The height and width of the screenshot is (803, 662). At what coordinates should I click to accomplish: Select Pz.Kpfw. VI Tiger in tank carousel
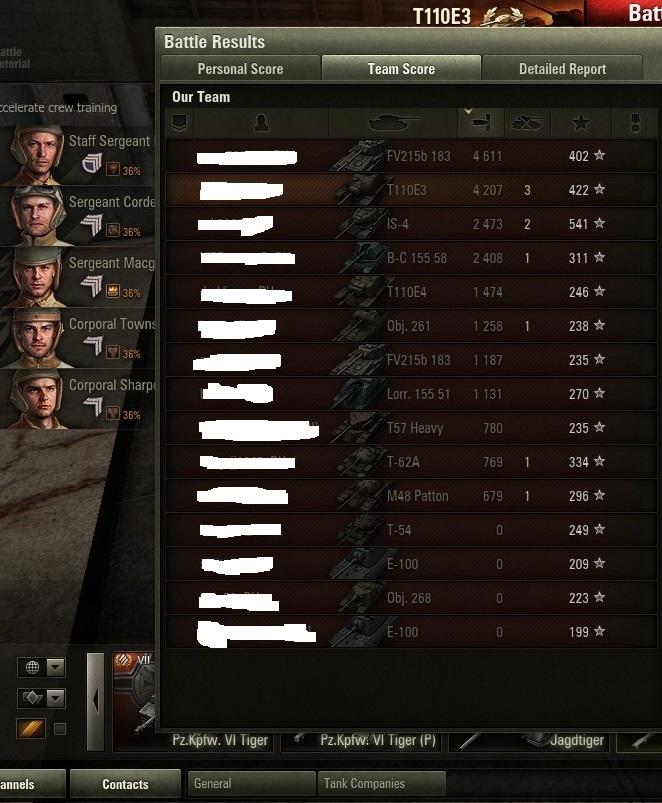(x=220, y=741)
